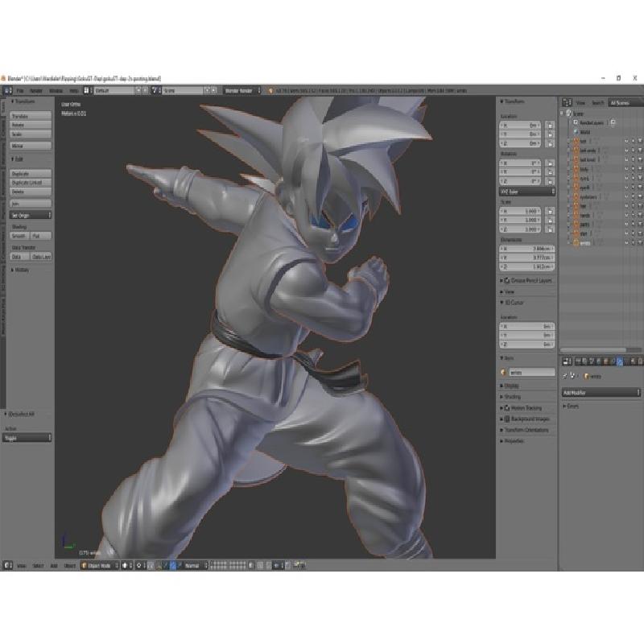Click the Location X value slider
The height and width of the screenshot is (644, 644).
[520, 126]
